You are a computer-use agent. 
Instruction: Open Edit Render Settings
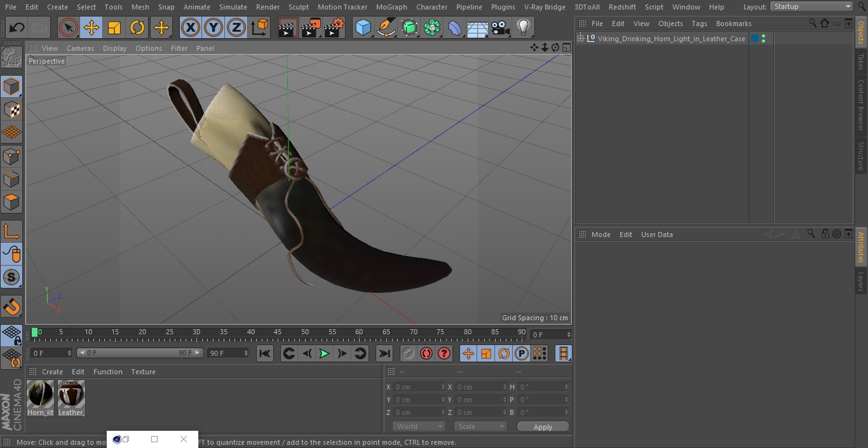(x=334, y=27)
